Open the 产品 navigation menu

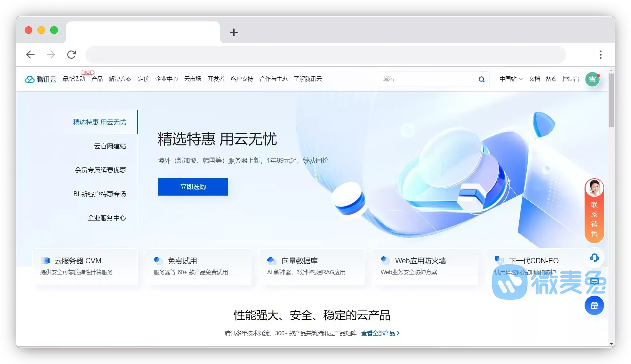click(x=97, y=79)
